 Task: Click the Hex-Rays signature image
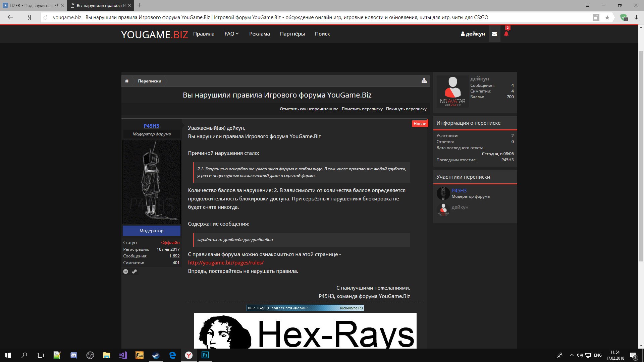pos(305,331)
